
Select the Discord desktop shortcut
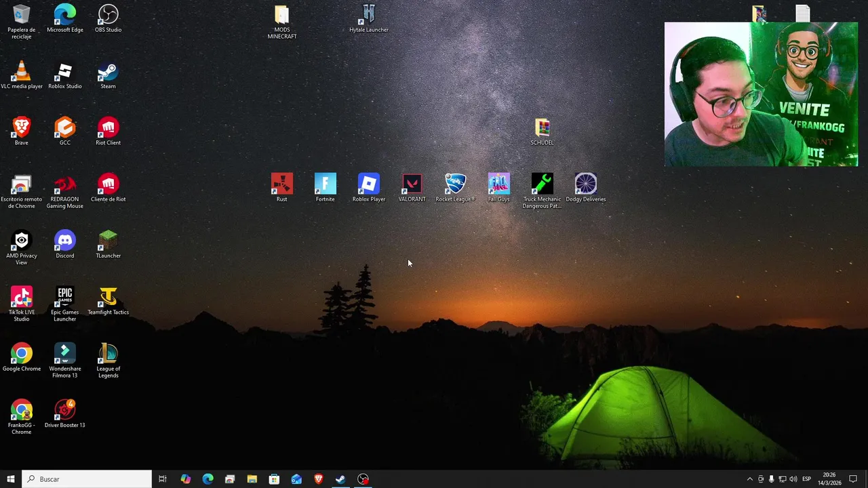click(65, 244)
